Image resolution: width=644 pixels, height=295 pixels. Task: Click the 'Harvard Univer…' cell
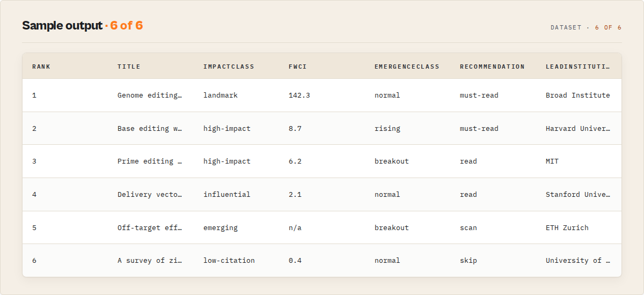pos(578,129)
